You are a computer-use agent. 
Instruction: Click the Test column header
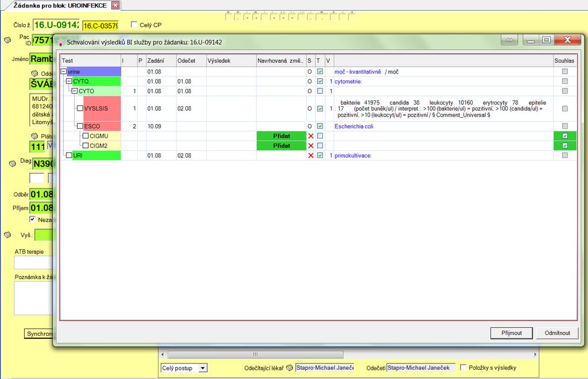(x=91, y=60)
